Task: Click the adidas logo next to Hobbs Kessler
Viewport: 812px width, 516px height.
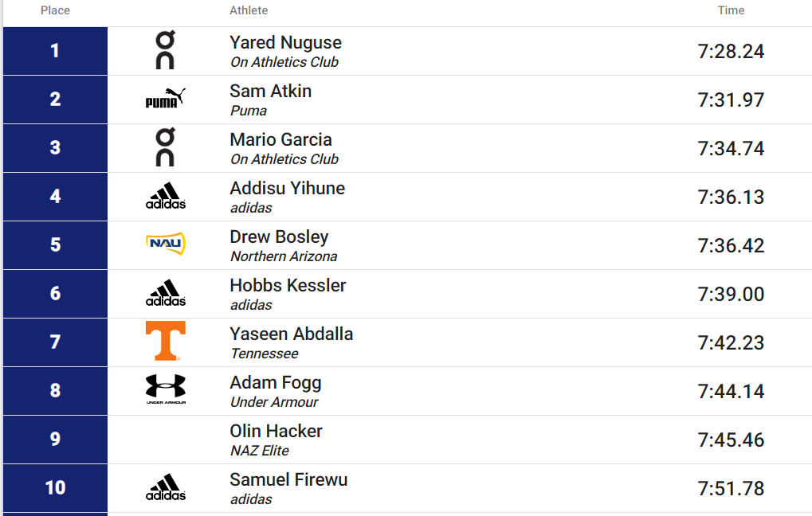Action: (x=165, y=293)
